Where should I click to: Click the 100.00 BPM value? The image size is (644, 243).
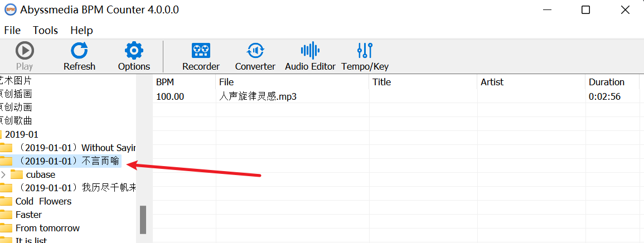coord(170,97)
